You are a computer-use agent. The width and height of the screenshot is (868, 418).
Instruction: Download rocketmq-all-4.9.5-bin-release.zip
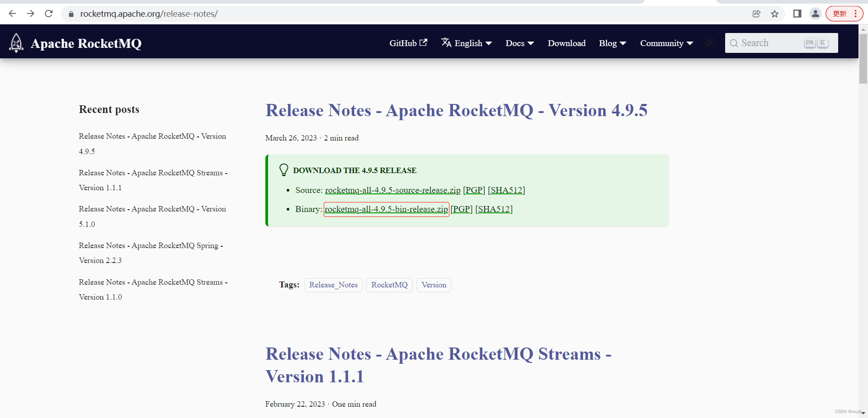[x=386, y=209]
